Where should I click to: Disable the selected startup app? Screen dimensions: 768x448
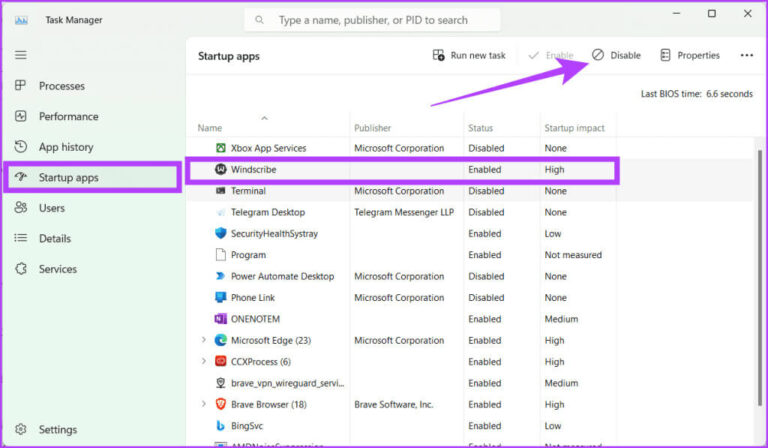coord(616,56)
